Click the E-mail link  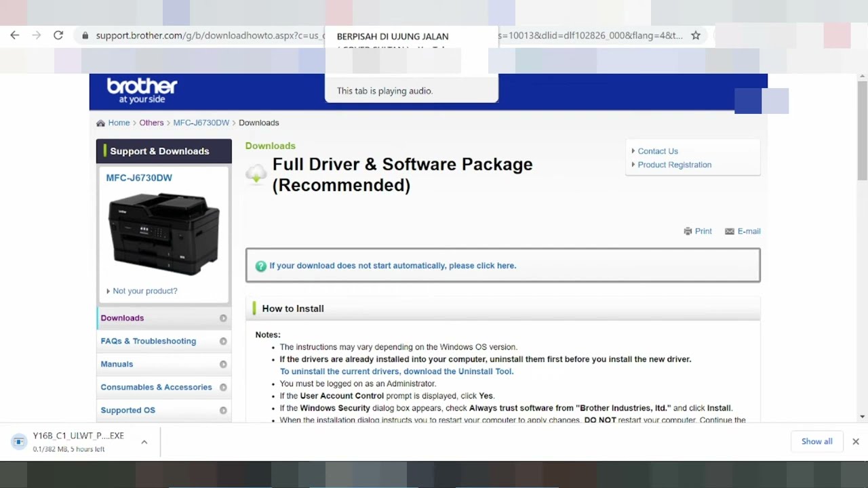point(749,231)
